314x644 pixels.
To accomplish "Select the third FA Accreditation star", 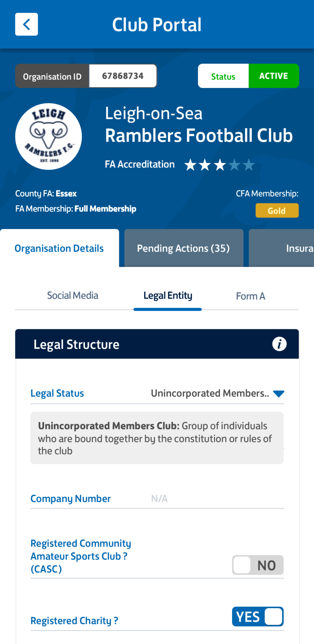I will (220, 164).
